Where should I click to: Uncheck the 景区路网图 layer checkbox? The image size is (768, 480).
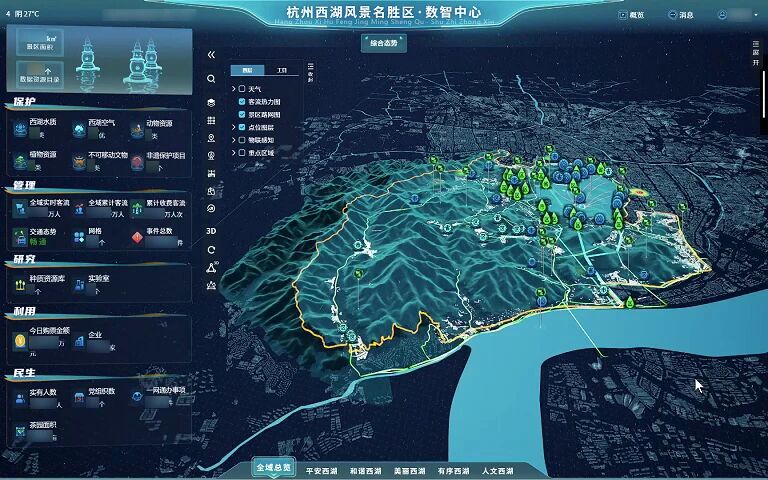[x=241, y=115]
